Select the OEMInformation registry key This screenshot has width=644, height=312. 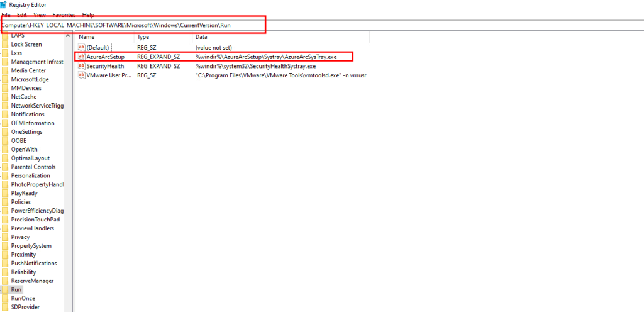click(33, 123)
